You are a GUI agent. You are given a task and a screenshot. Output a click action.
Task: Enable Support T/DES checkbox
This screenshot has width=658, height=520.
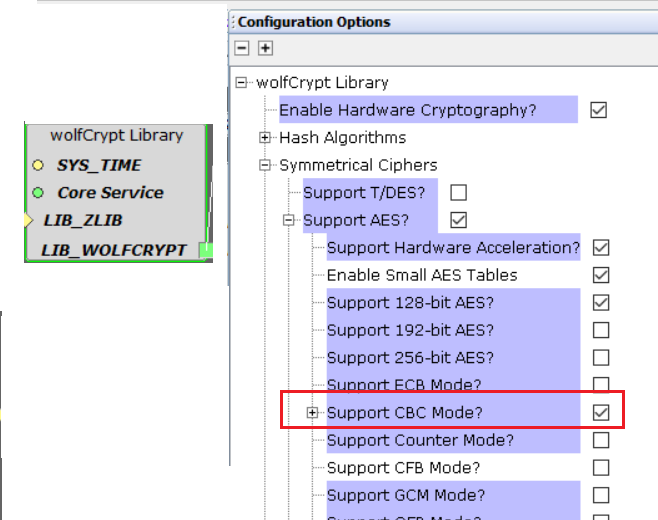[x=459, y=192]
